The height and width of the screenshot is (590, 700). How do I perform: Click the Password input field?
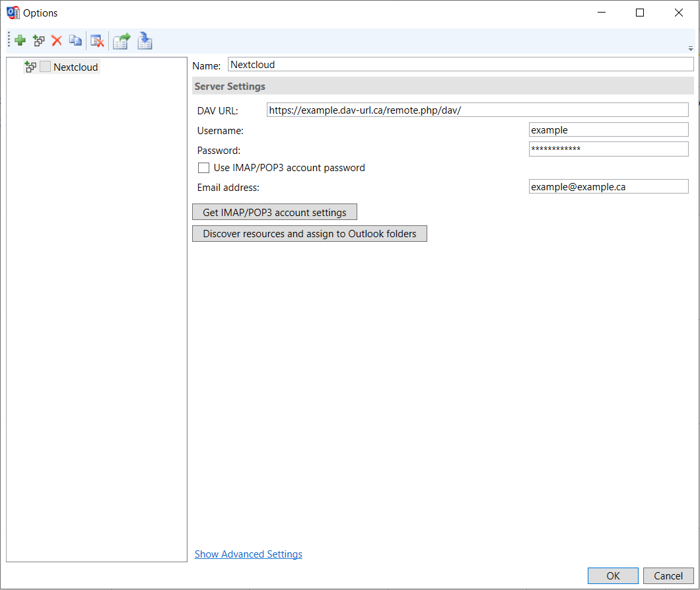coord(608,149)
